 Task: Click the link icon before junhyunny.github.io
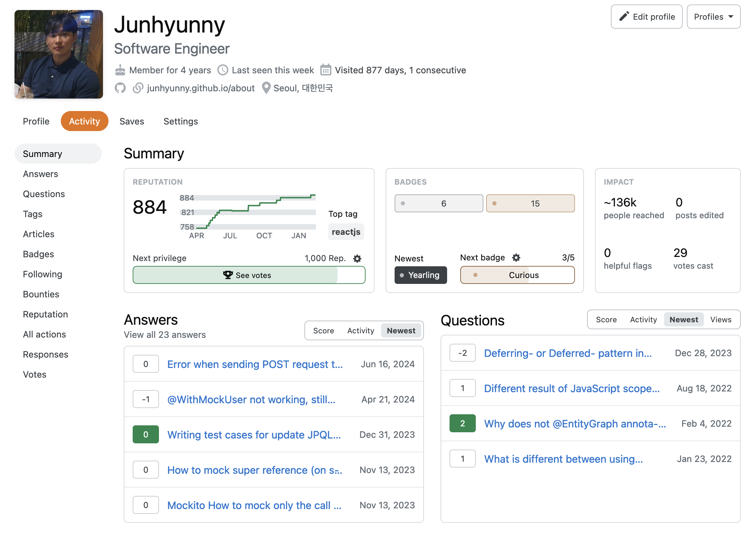pyautogui.click(x=138, y=88)
